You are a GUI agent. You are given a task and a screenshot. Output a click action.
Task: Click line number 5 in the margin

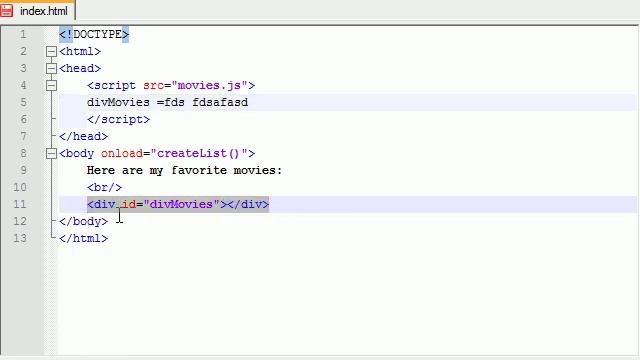[x=23, y=102]
